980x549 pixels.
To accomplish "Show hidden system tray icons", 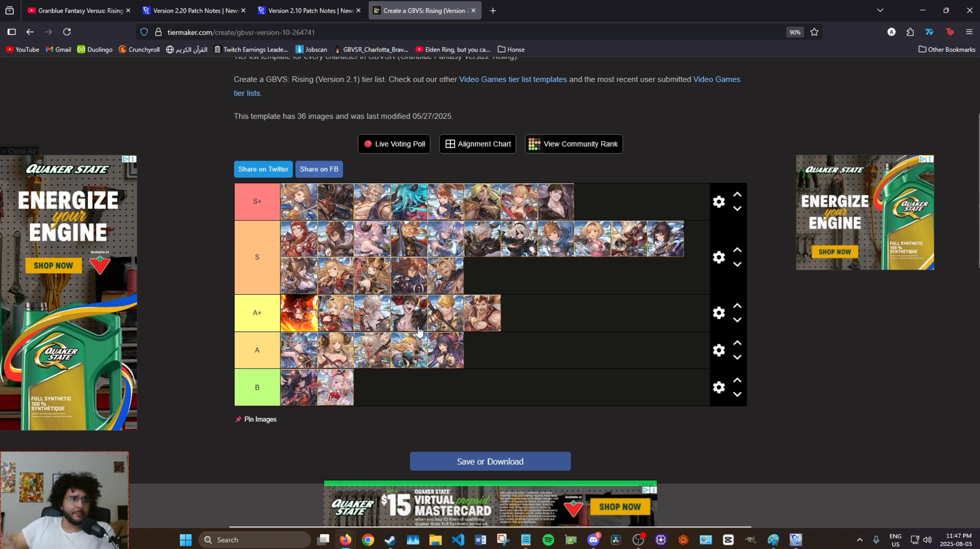I will [x=859, y=539].
